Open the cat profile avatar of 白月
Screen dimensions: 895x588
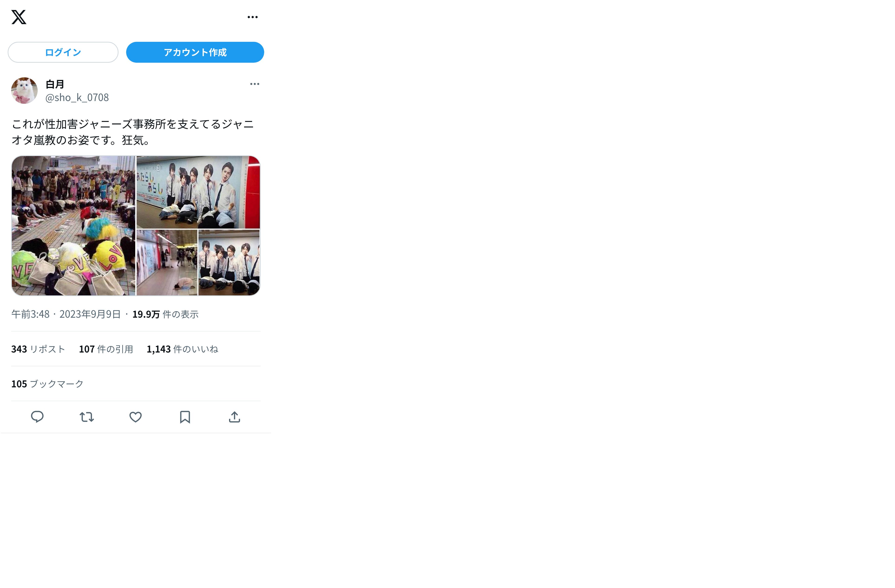point(24,91)
